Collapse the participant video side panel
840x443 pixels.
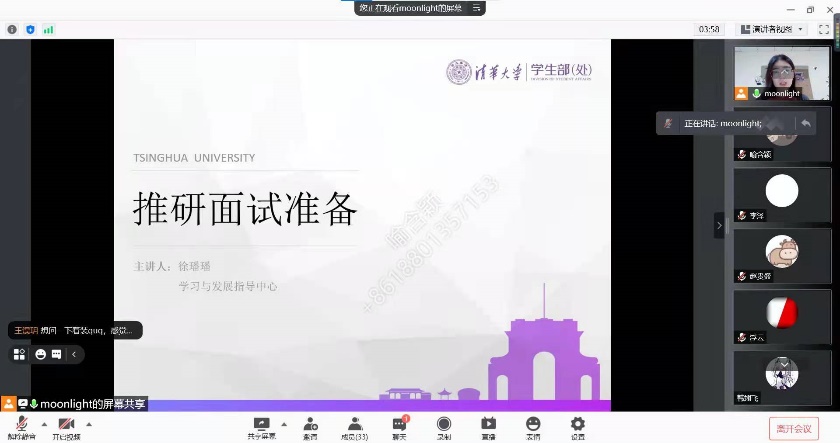(719, 225)
